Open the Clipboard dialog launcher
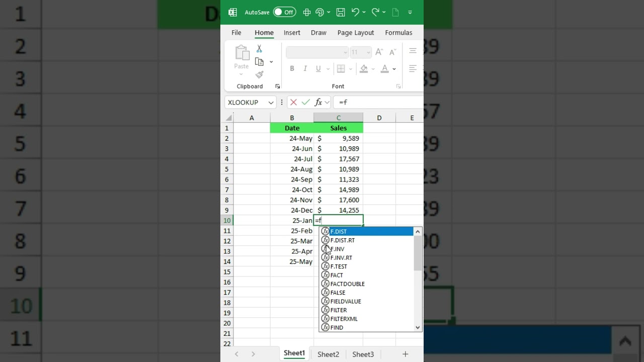 click(x=277, y=86)
